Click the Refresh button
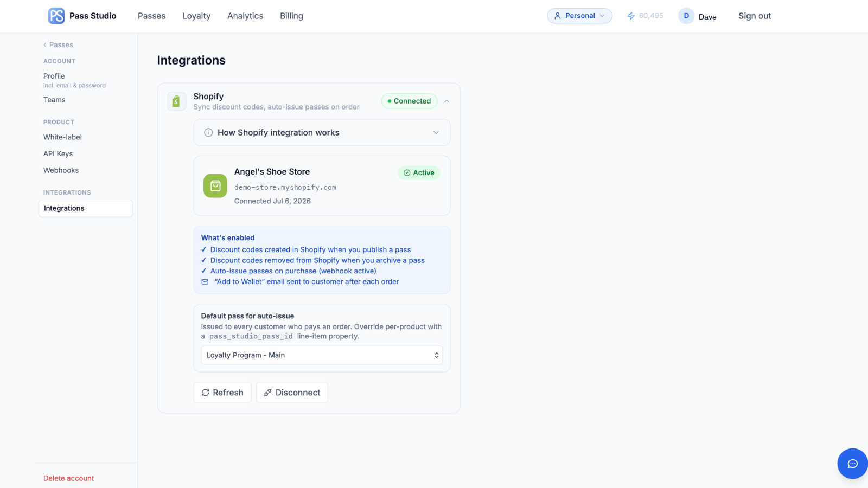 222,393
